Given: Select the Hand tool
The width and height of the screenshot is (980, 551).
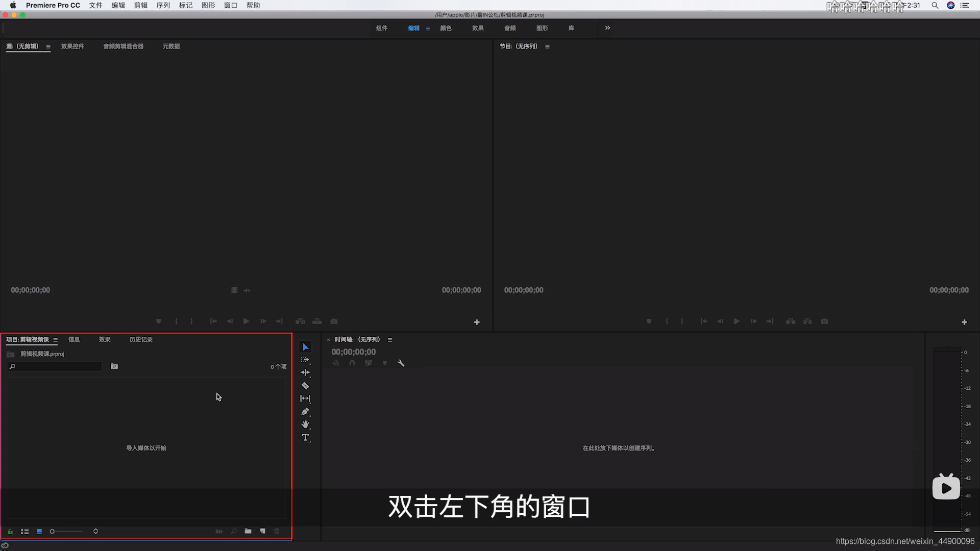Looking at the screenshot, I should pos(305,424).
